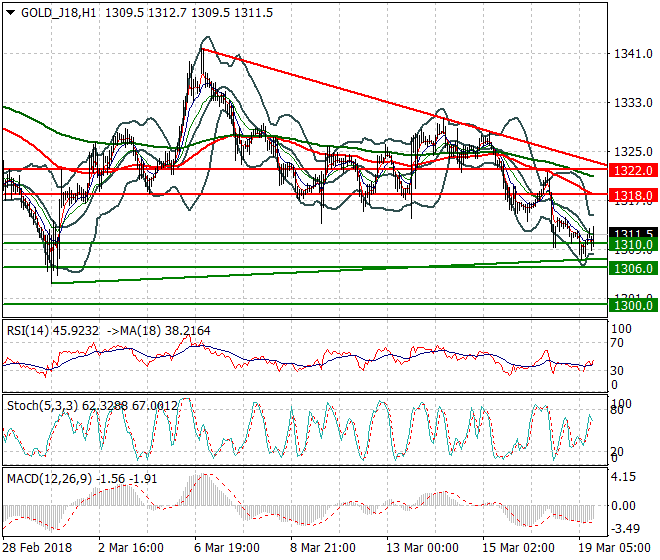Click the black 1311.5 current price label
This screenshot has width=660, height=560.
click(x=633, y=233)
